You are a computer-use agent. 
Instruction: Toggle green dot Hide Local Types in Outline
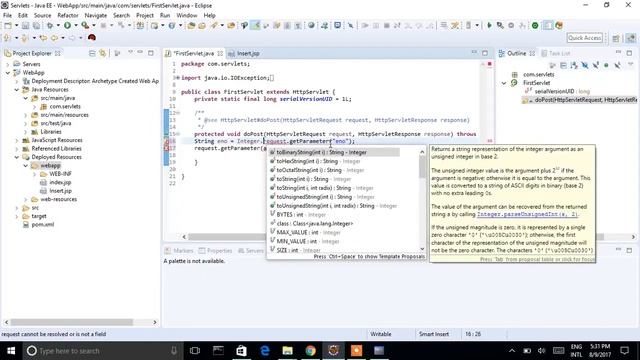click(x=606, y=65)
